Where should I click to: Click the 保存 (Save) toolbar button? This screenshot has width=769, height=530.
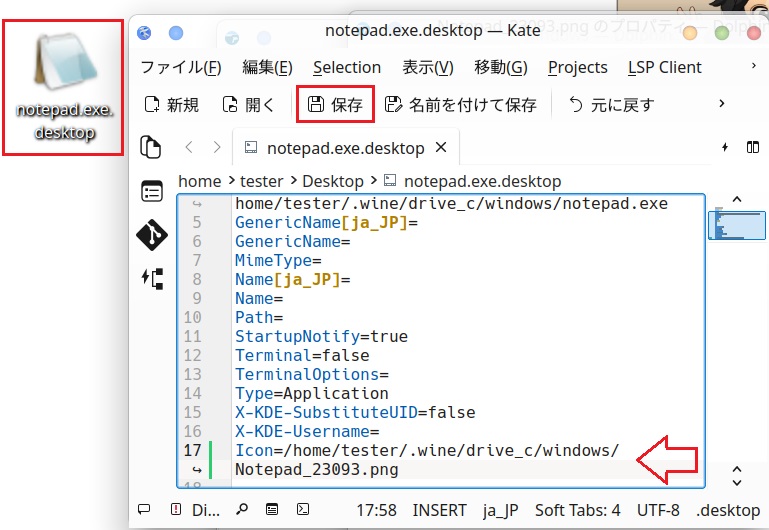[335, 104]
